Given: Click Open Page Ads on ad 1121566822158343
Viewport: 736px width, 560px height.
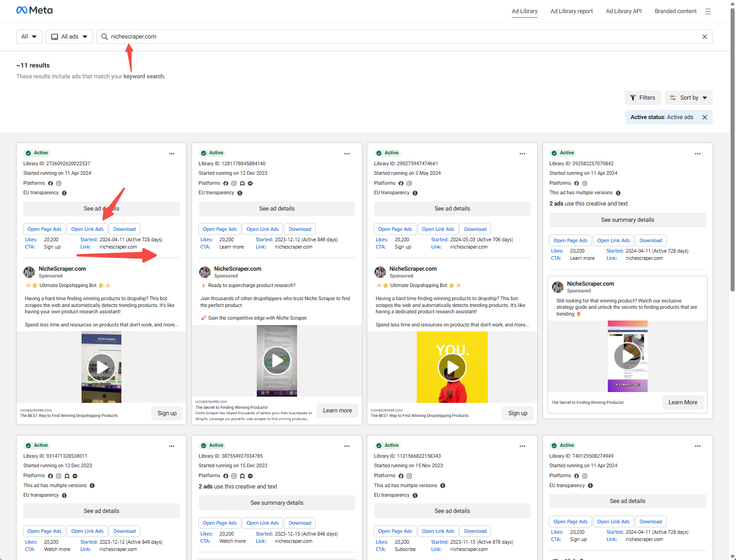Looking at the screenshot, I should click(x=395, y=531).
